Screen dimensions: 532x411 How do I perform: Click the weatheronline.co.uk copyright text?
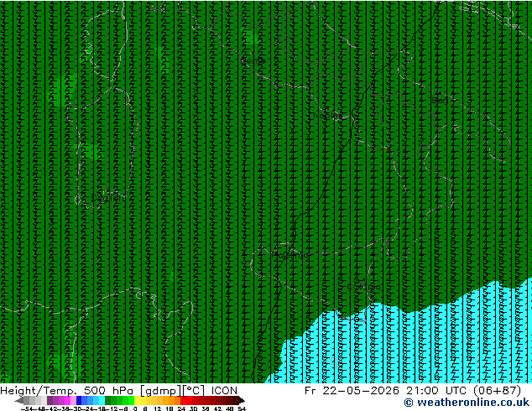tap(467, 403)
